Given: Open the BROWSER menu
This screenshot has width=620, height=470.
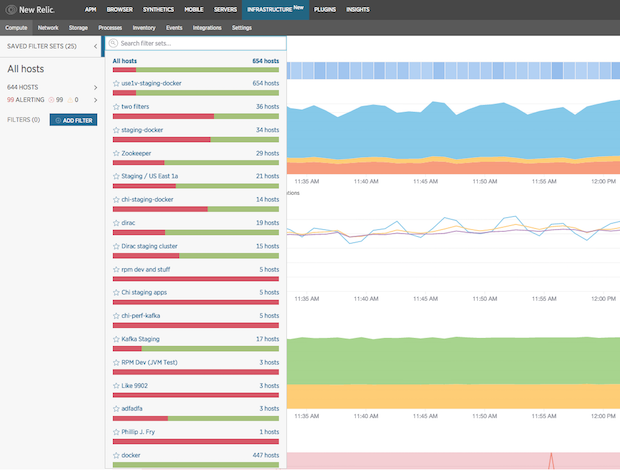Looking at the screenshot, I should [120, 9].
